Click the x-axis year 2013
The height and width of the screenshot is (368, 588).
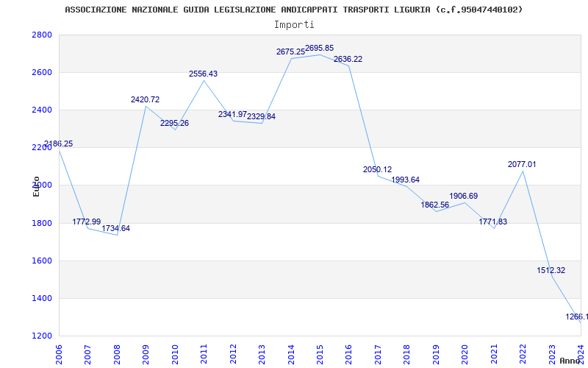(x=262, y=355)
